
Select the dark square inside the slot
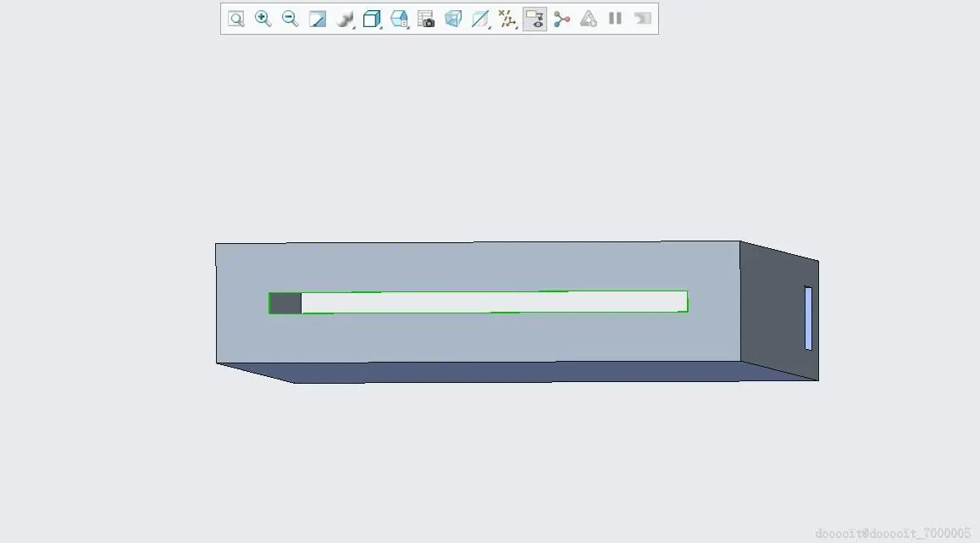pyautogui.click(x=285, y=303)
